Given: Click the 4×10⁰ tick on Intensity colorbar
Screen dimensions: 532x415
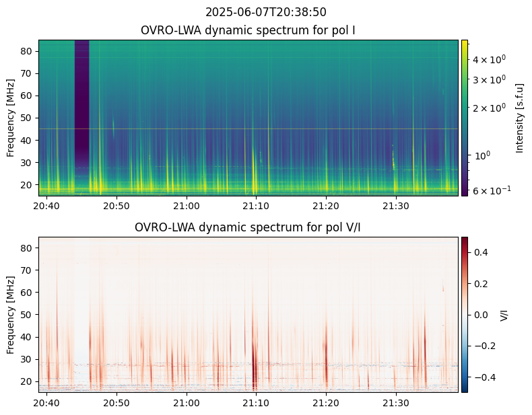Looking at the screenshot, I should tap(488, 60).
